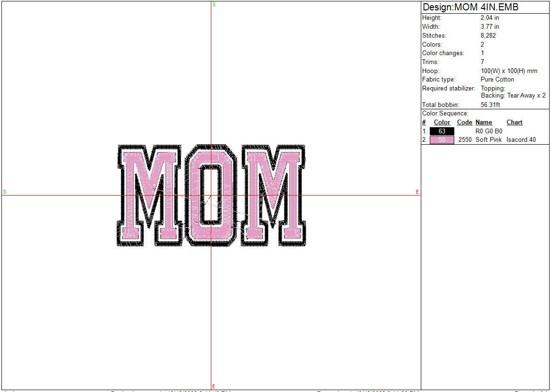Click the Pure Cotton fabric type value
This screenshot has width=551, height=392.
(x=497, y=79)
